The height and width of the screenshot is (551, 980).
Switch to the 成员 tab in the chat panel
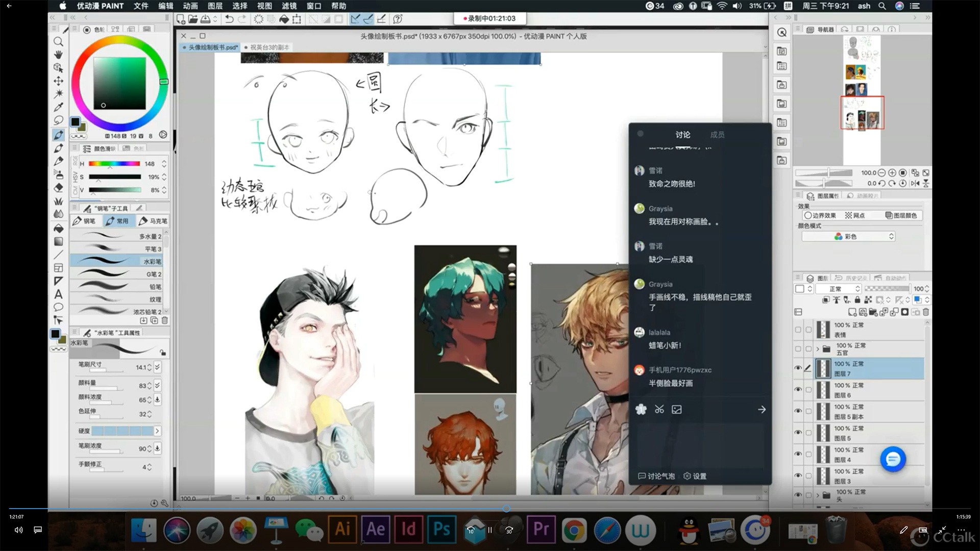pyautogui.click(x=718, y=135)
